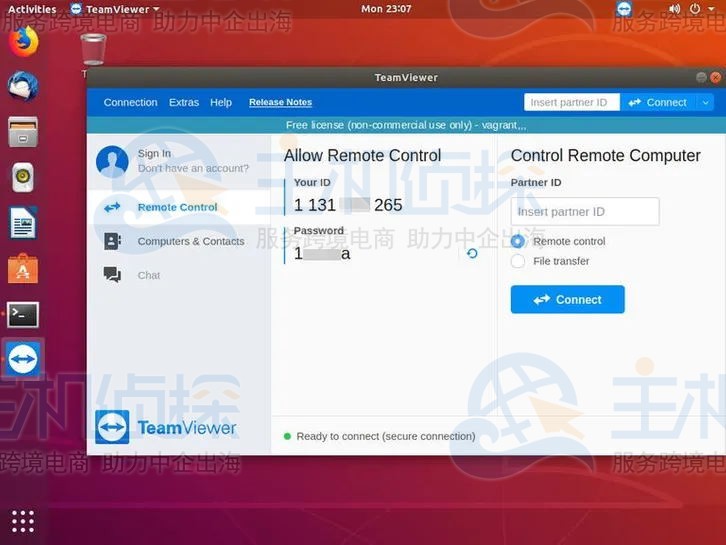Click the password refresh icon
This screenshot has height=545, width=726.
472,254
